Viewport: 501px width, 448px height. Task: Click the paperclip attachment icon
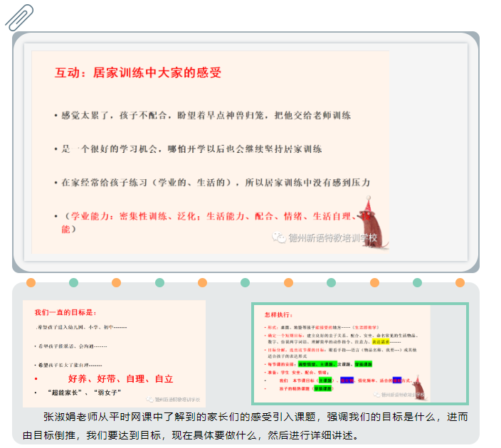click(x=19, y=17)
